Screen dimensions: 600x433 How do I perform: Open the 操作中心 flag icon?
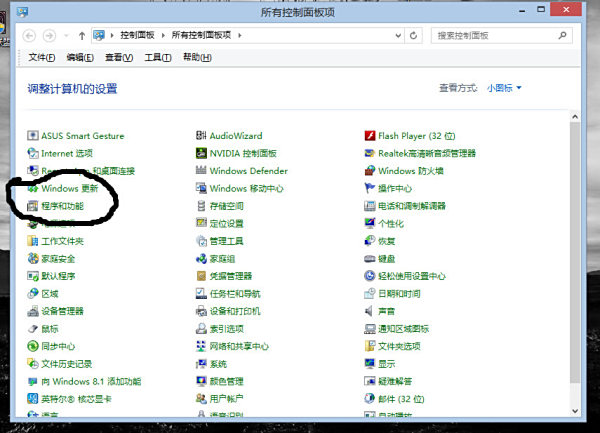point(370,188)
